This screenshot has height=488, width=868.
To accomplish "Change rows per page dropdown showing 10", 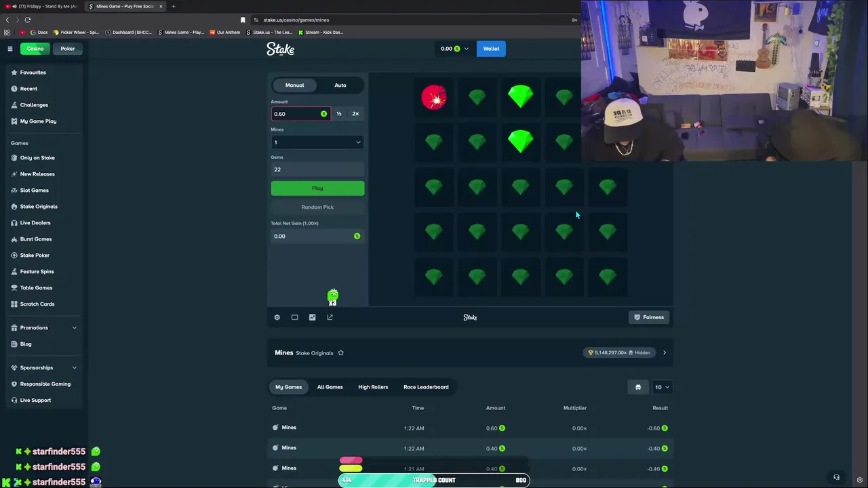I will (x=662, y=387).
